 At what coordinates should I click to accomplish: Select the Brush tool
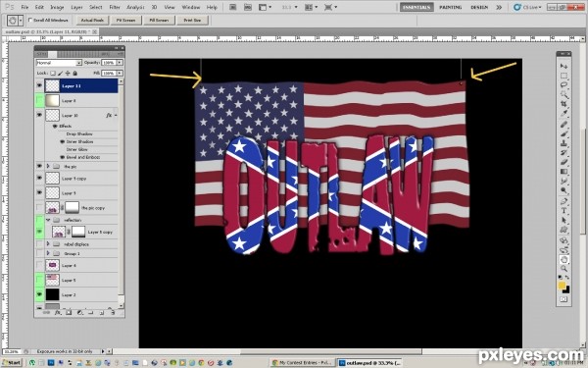[563, 133]
